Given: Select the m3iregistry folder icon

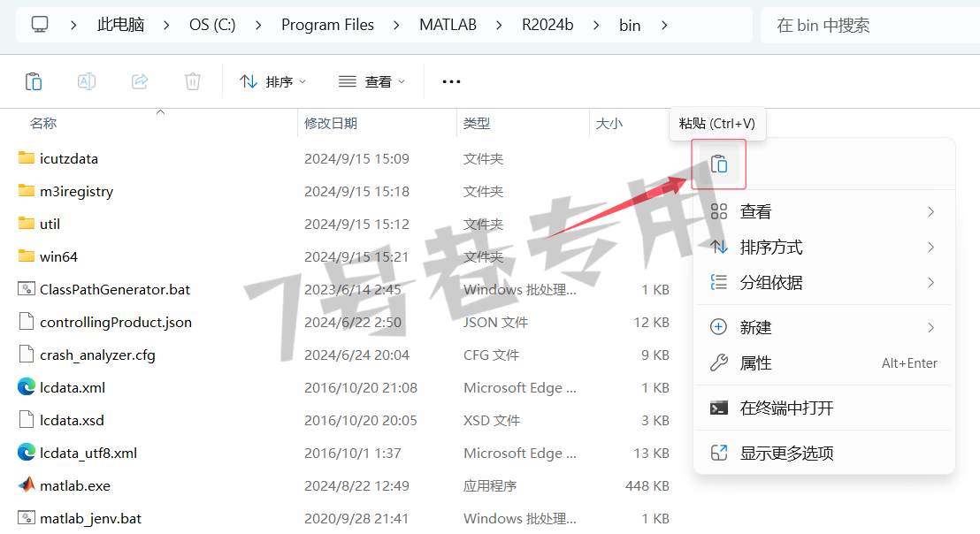Looking at the screenshot, I should click(27, 190).
